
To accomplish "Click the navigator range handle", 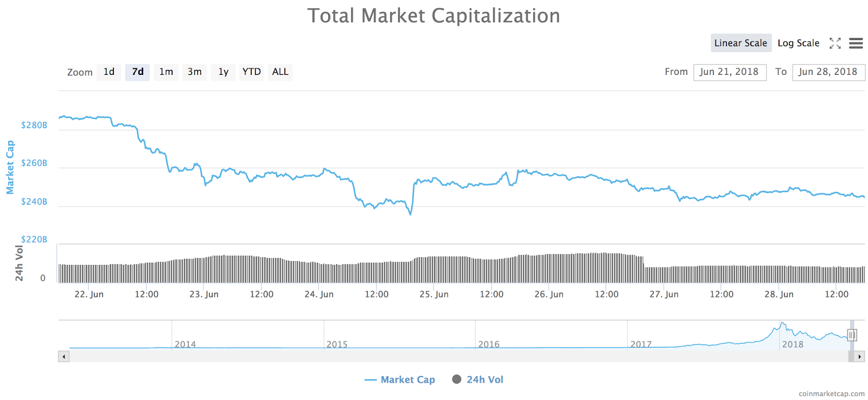I will tap(853, 335).
